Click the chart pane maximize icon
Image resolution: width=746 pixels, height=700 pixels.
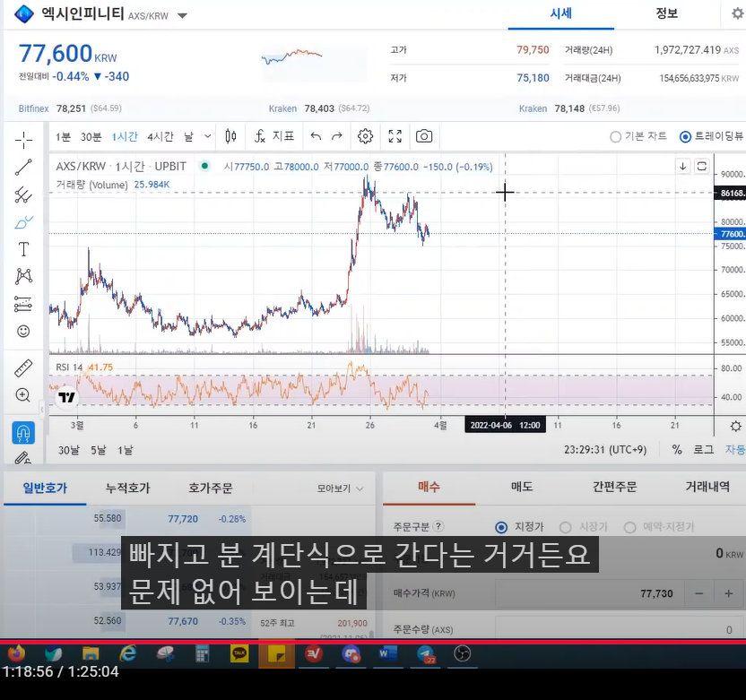point(702,167)
